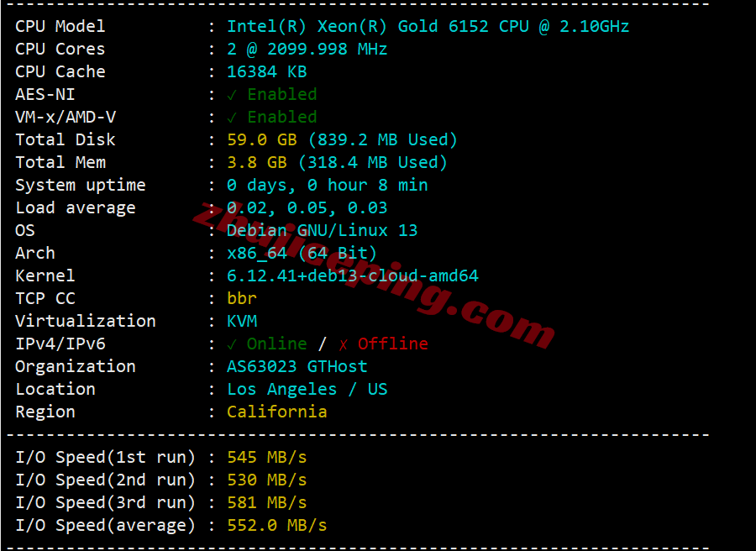The image size is (756, 551).
Task: Click the kernel version 6.12.41+deb13-cloud-amd64
Action: point(353,275)
